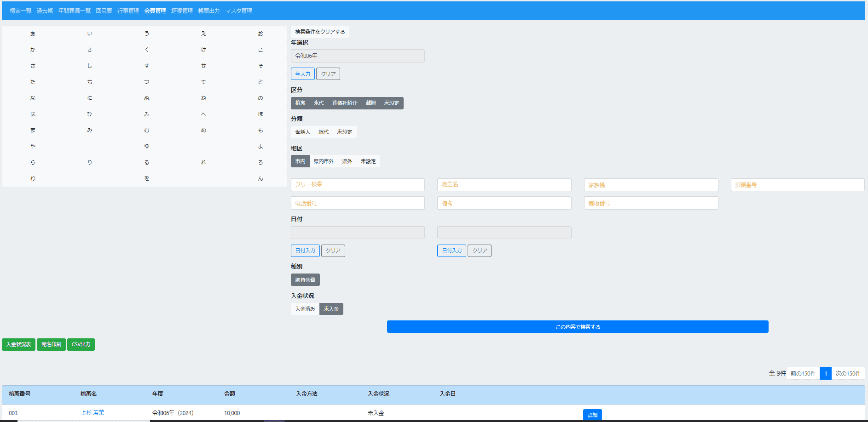Click 検索条件をクリアする button
Viewport: 868px width, 422px height.
pos(320,32)
